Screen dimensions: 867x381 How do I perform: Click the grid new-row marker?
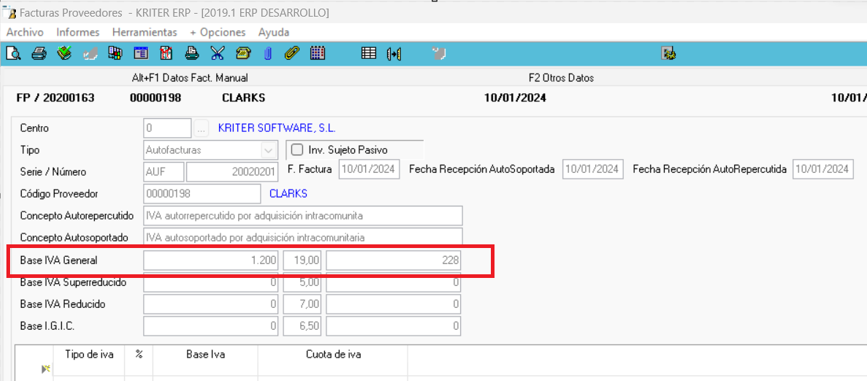tap(46, 369)
